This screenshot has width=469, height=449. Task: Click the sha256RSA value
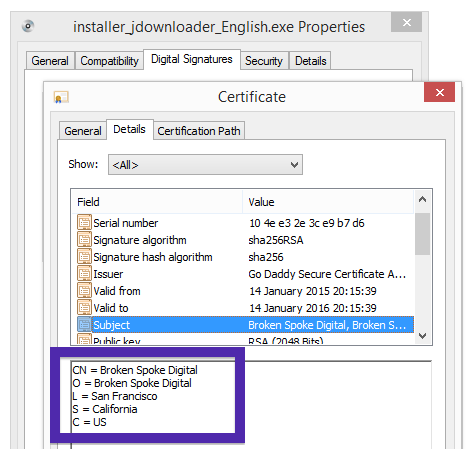[276, 240]
